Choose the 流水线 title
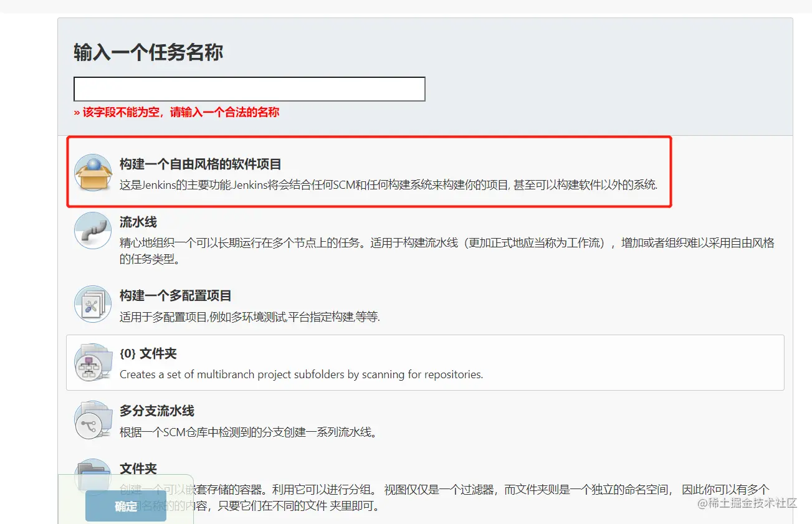812x524 pixels. point(138,222)
